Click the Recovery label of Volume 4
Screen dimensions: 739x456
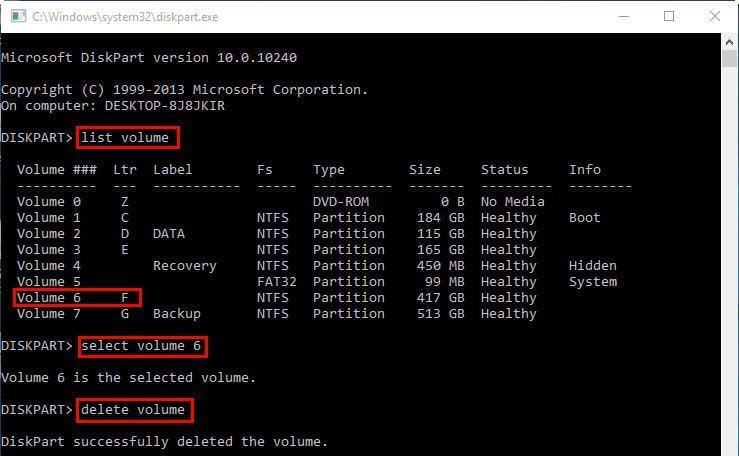coord(184,265)
